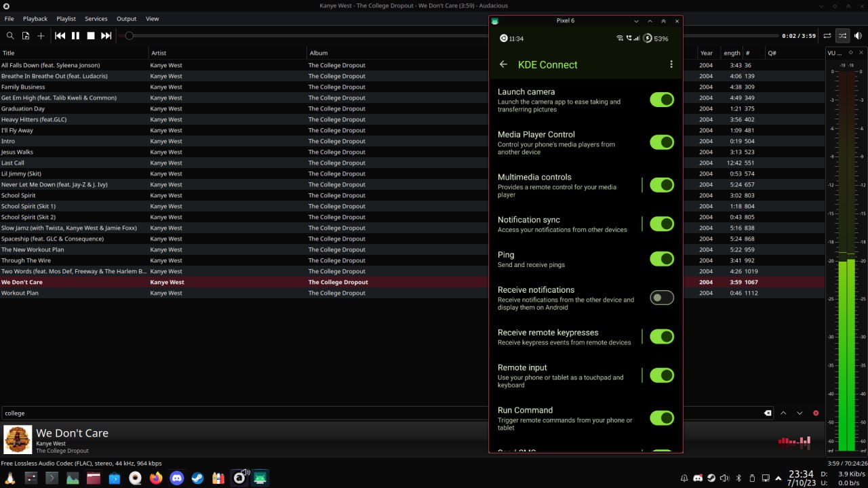Image resolution: width=868 pixels, height=488 pixels.
Task: Switch to Audacious taskbar entry
Action: [239, 478]
